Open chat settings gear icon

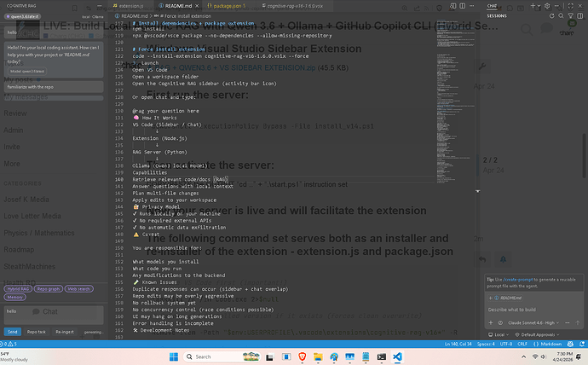click(547, 6)
